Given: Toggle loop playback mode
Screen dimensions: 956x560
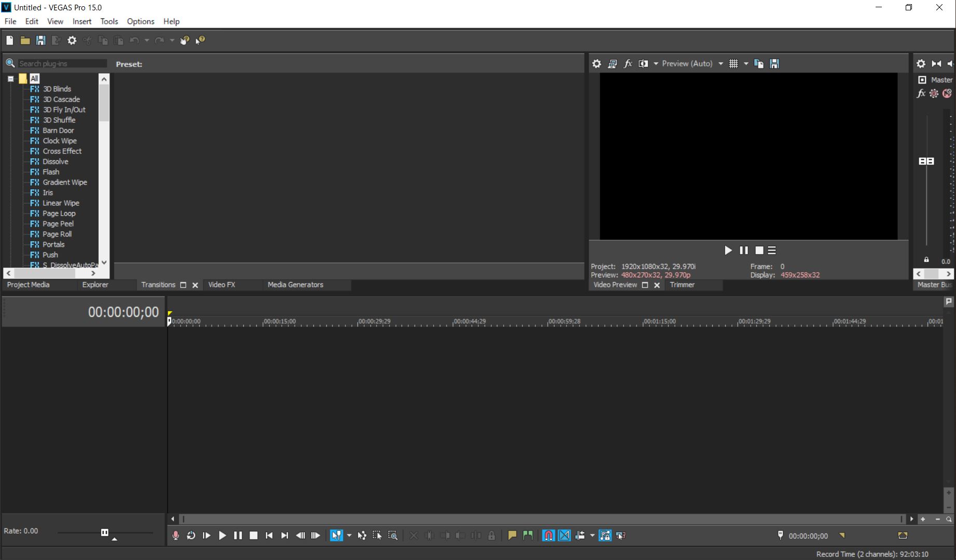Looking at the screenshot, I should pos(190,536).
